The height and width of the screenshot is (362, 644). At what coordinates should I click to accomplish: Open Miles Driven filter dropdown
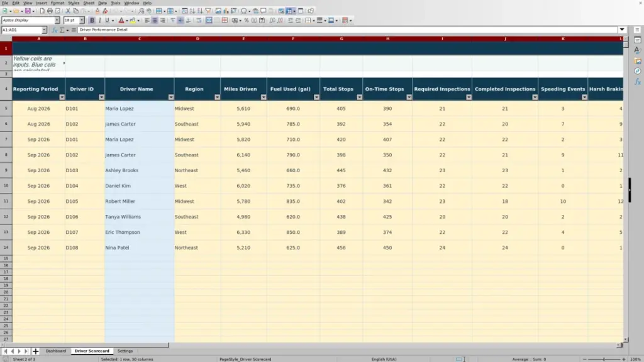[x=264, y=97]
